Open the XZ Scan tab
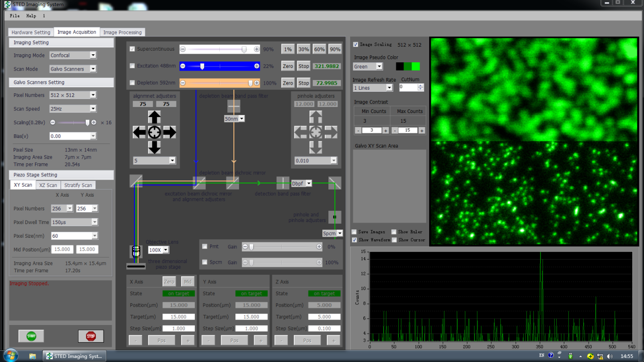Screen dimensions: 644x362 coord(48,185)
